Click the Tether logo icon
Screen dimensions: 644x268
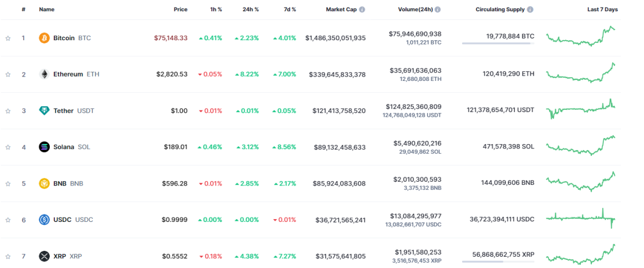click(44, 111)
